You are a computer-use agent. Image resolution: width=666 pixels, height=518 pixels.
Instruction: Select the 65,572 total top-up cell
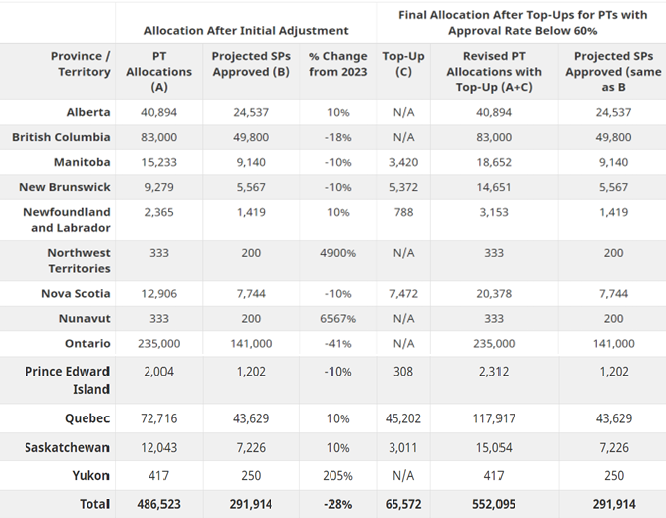[x=403, y=505]
